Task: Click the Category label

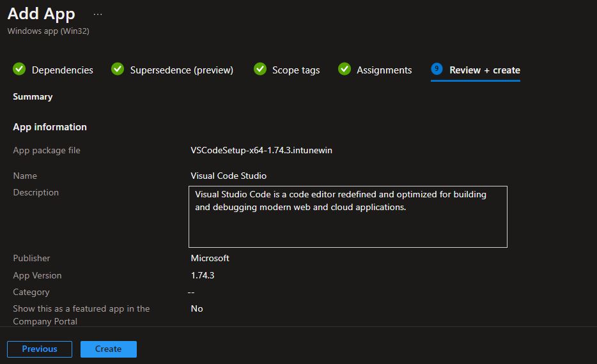Action: click(x=31, y=292)
